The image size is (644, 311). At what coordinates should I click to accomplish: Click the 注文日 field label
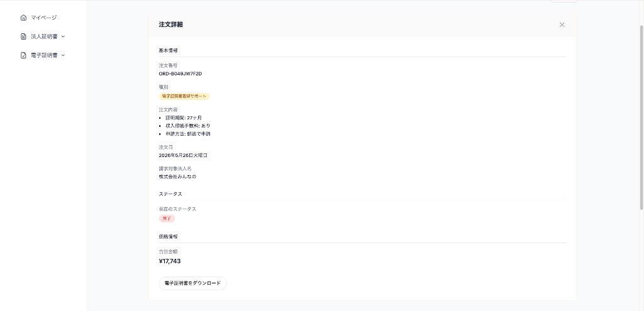[166, 147]
